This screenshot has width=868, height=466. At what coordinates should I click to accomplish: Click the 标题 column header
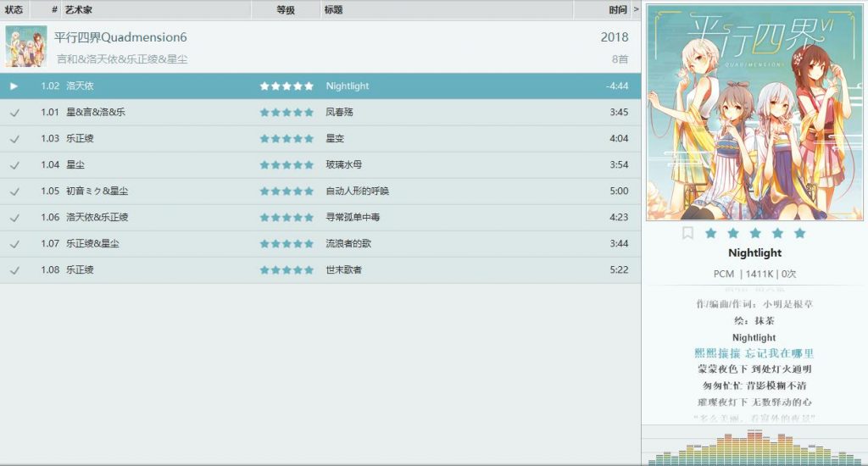click(333, 9)
